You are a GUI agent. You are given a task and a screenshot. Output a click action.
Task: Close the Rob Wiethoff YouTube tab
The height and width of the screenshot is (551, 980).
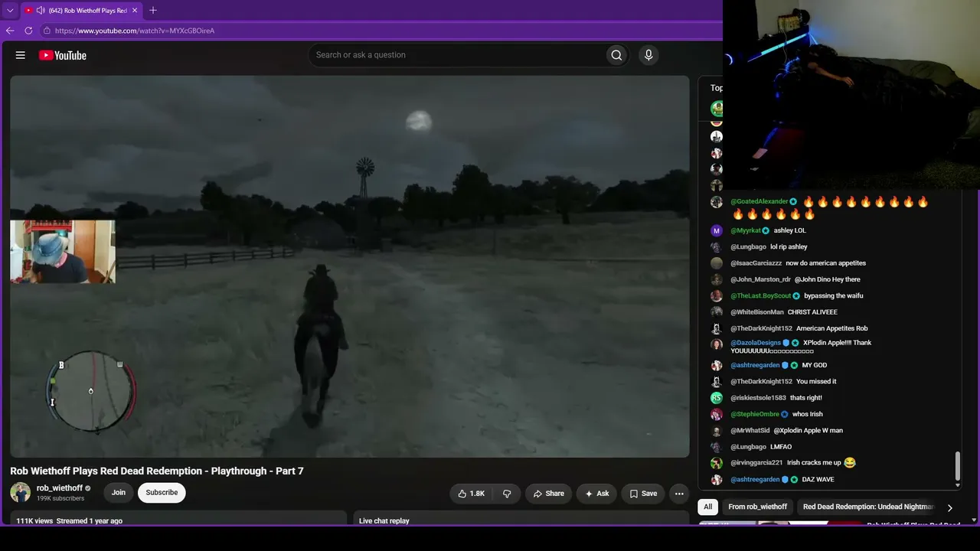pyautogui.click(x=135, y=11)
